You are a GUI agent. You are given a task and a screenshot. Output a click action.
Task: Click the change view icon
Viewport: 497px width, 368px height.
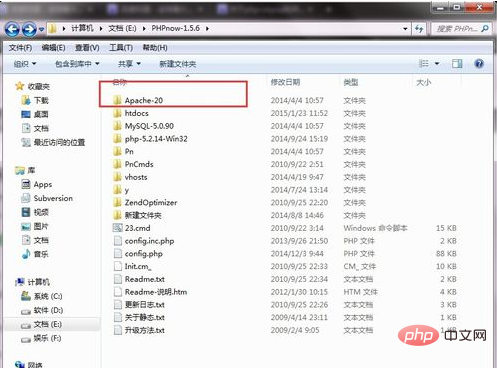coord(423,63)
